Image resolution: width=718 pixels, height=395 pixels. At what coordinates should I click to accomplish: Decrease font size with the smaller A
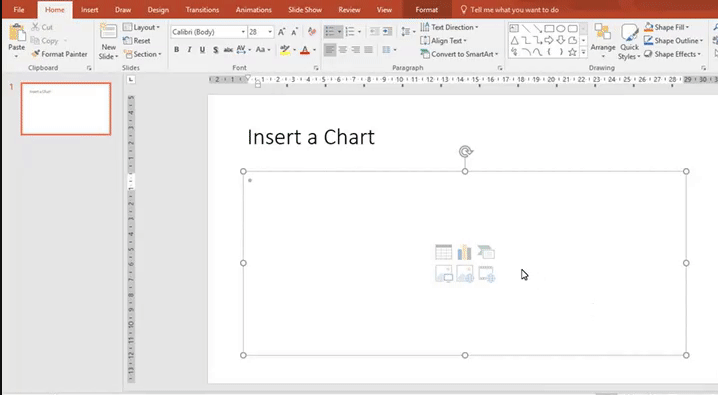click(294, 32)
